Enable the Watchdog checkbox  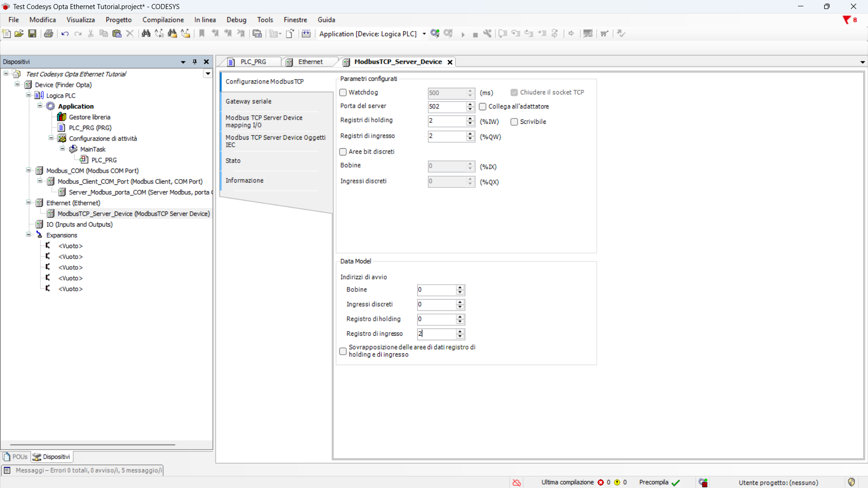[x=343, y=93]
